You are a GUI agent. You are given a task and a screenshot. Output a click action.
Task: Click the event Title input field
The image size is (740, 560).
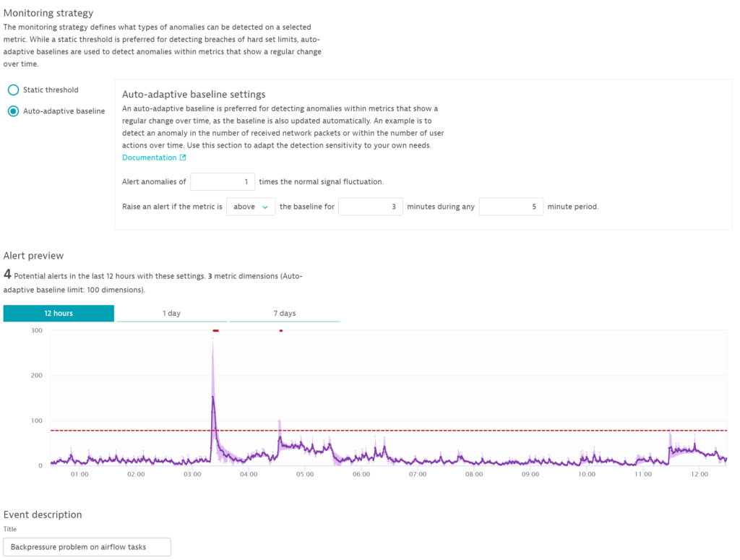tap(87, 547)
